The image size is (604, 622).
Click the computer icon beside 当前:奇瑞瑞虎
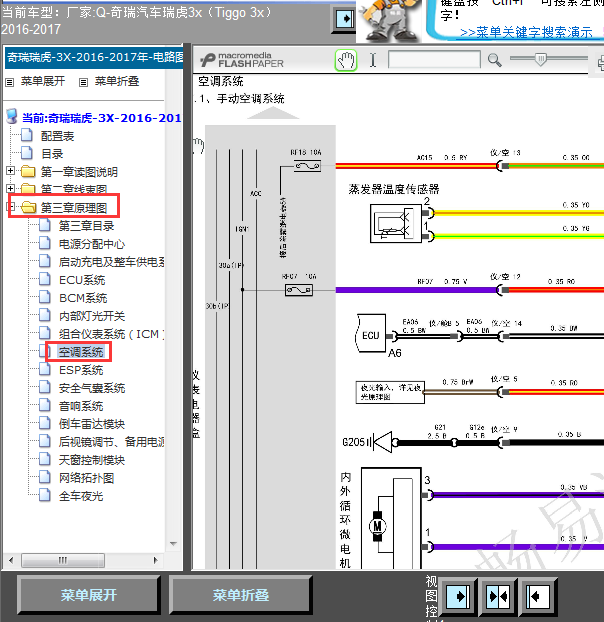coord(12,117)
